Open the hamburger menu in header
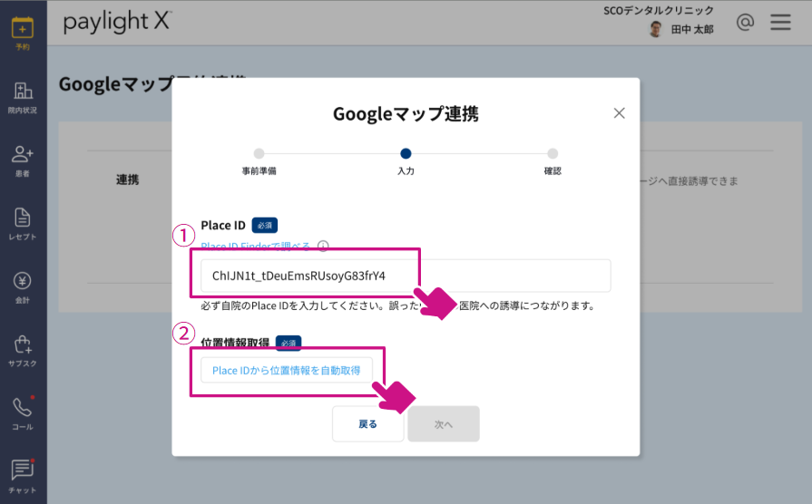 coord(780,23)
